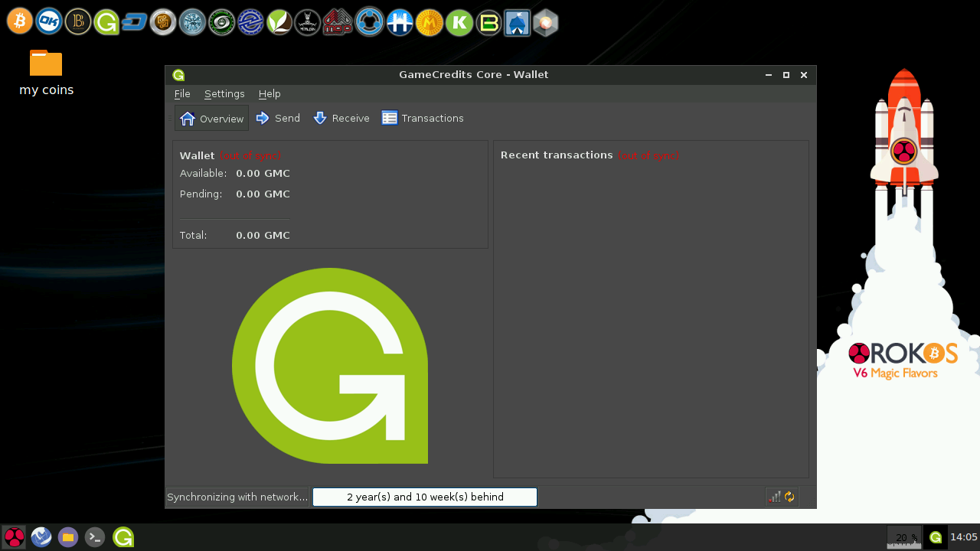Click the Total balance 0.00 GMC
The height and width of the screenshot is (551, 980).
[x=263, y=235]
